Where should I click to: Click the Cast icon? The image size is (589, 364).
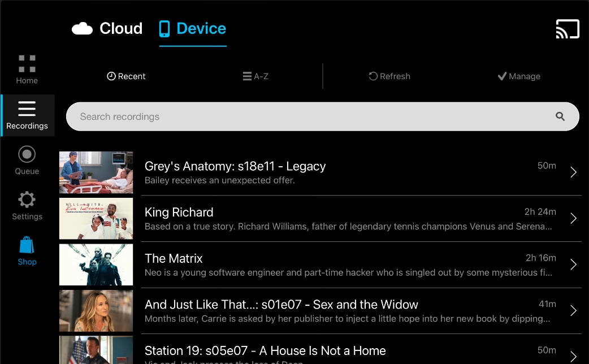[x=568, y=28]
